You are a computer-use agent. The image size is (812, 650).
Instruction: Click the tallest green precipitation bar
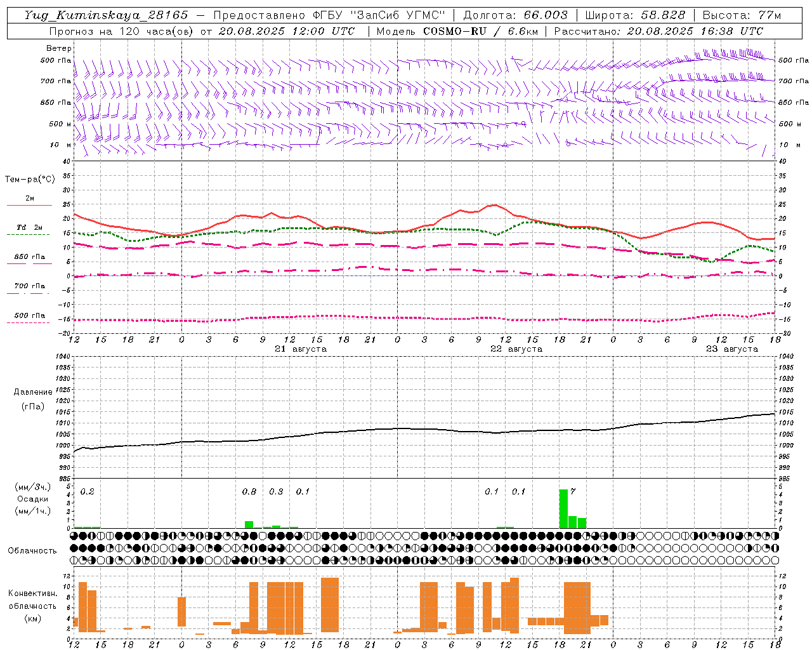563,508
